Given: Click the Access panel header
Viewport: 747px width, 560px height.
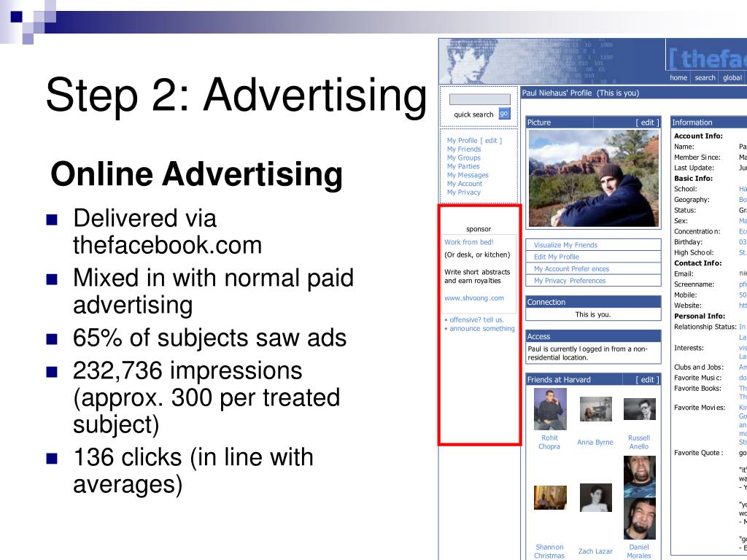Looking at the screenshot, I should pos(593,336).
